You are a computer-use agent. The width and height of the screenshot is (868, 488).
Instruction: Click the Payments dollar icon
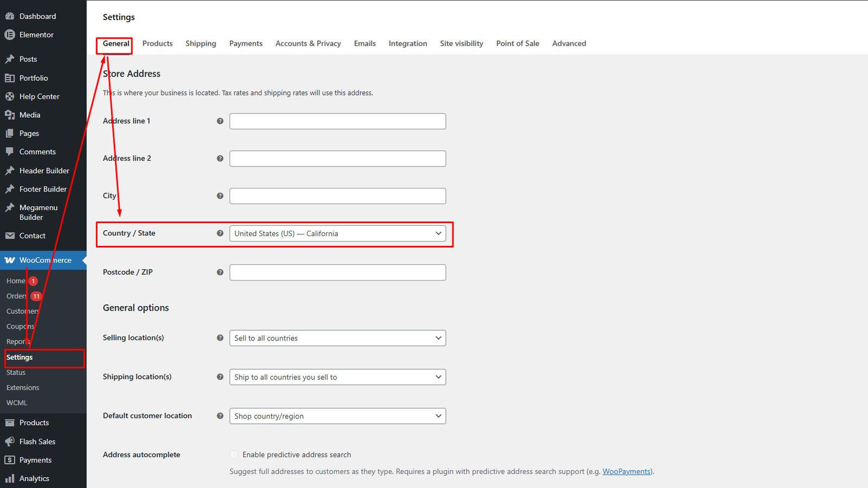click(x=10, y=460)
